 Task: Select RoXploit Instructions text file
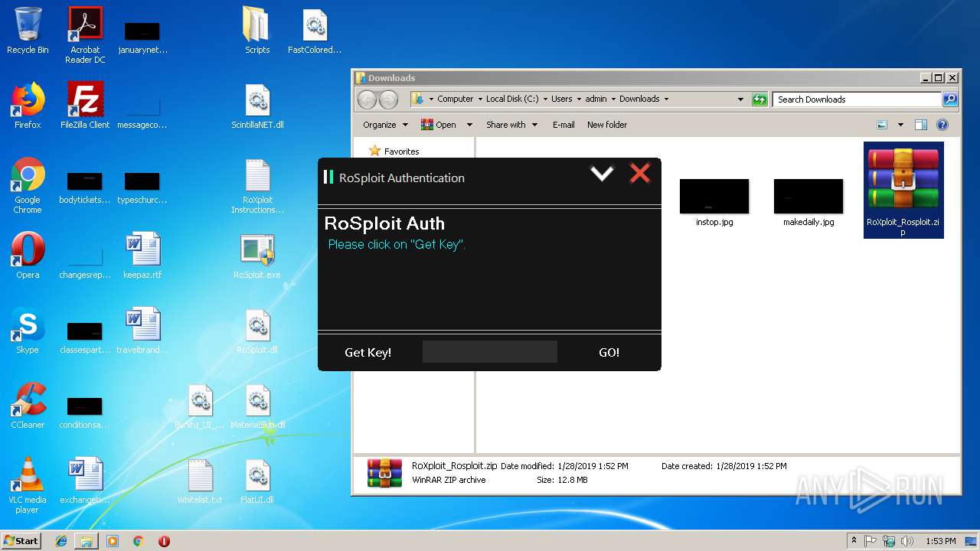pyautogui.click(x=257, y=185)
